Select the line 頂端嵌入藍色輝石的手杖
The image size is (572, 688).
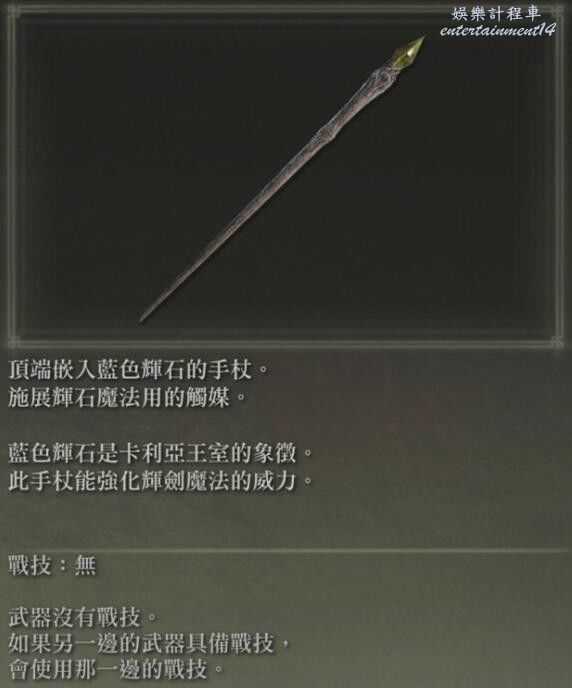point(138,369)
